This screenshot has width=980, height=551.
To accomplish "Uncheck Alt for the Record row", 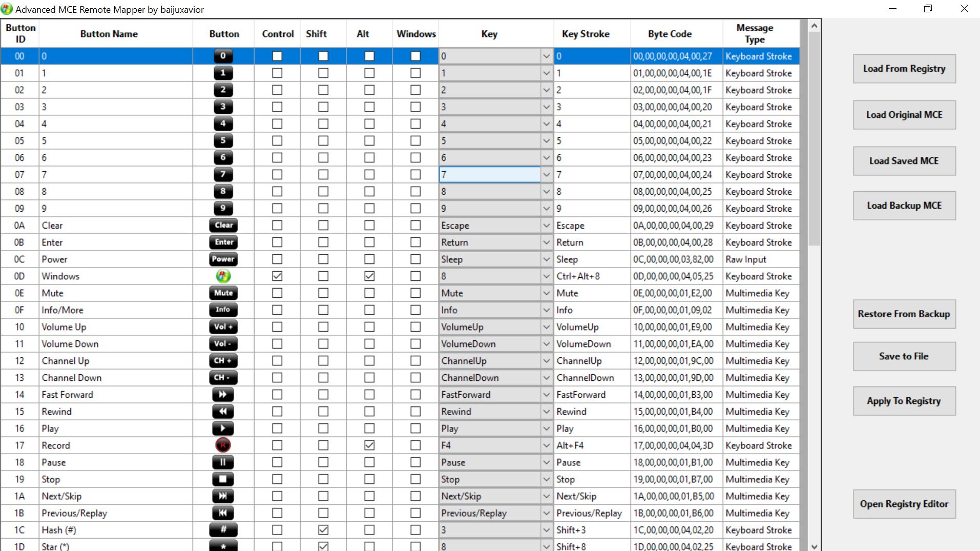I will click(369, 445).
